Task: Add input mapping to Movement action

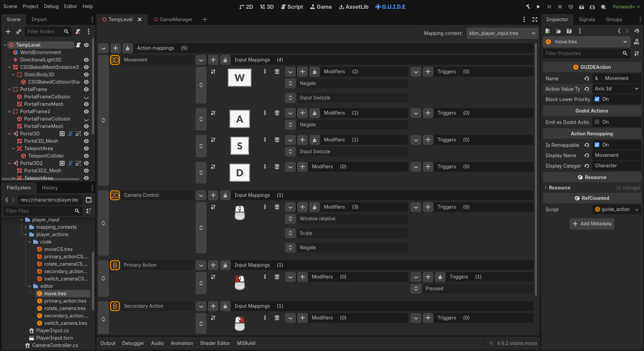Action: coord(213,60)
